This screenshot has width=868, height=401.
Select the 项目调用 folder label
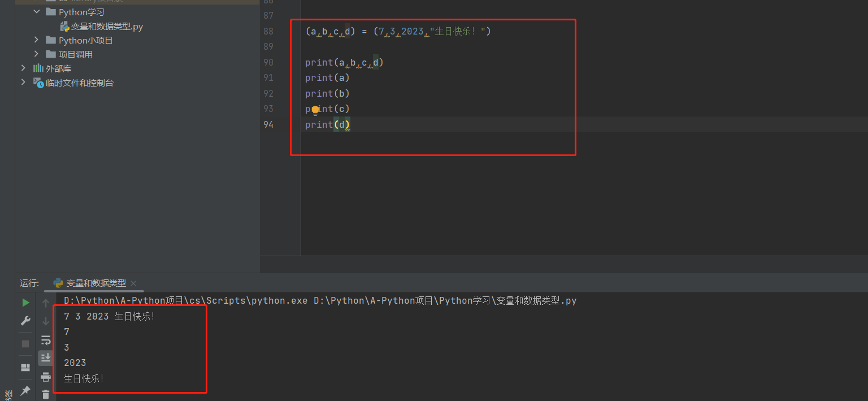pyautogui.click(x=76, y=54)
